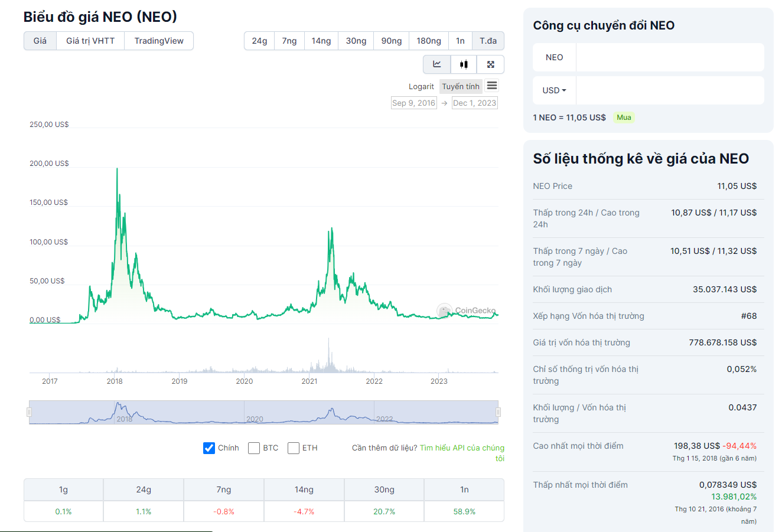Switch to candlestick chart icon

coord(464,64)
